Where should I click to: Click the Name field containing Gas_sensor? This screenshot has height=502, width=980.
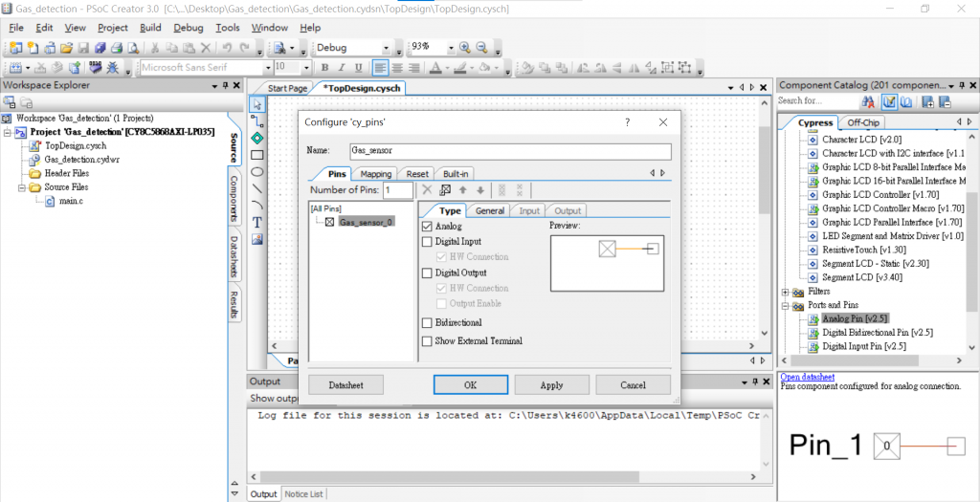pyautogui.click(x=510, y=151)
